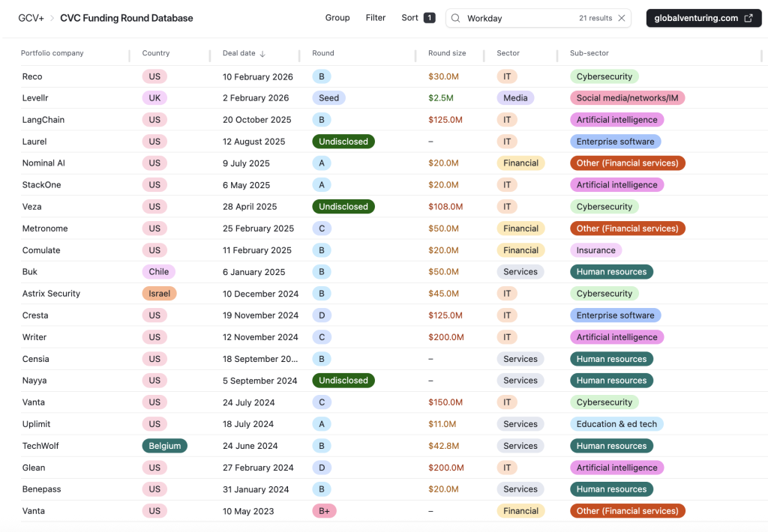The image size is (768, 532).
Task: Open the Group options
Action: click(x=337, y=17)
